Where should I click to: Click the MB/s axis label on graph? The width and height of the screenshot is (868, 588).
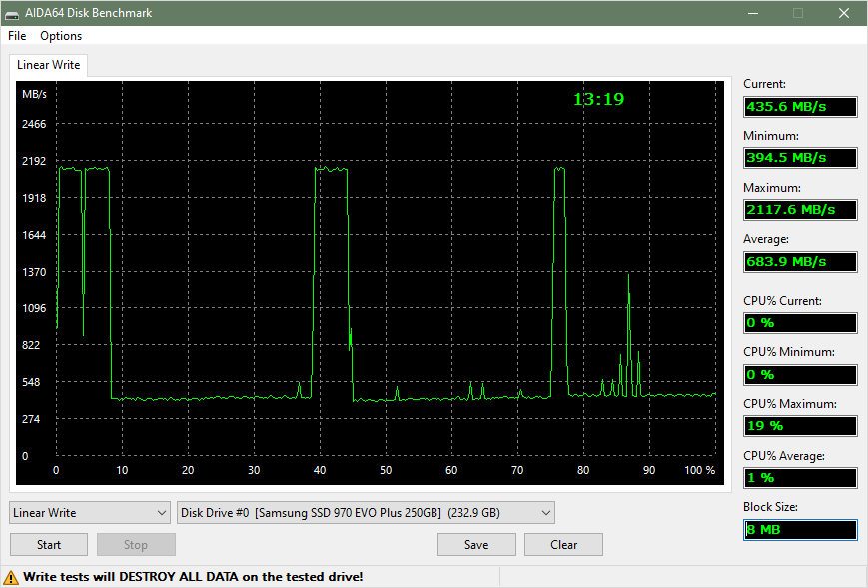34,94
